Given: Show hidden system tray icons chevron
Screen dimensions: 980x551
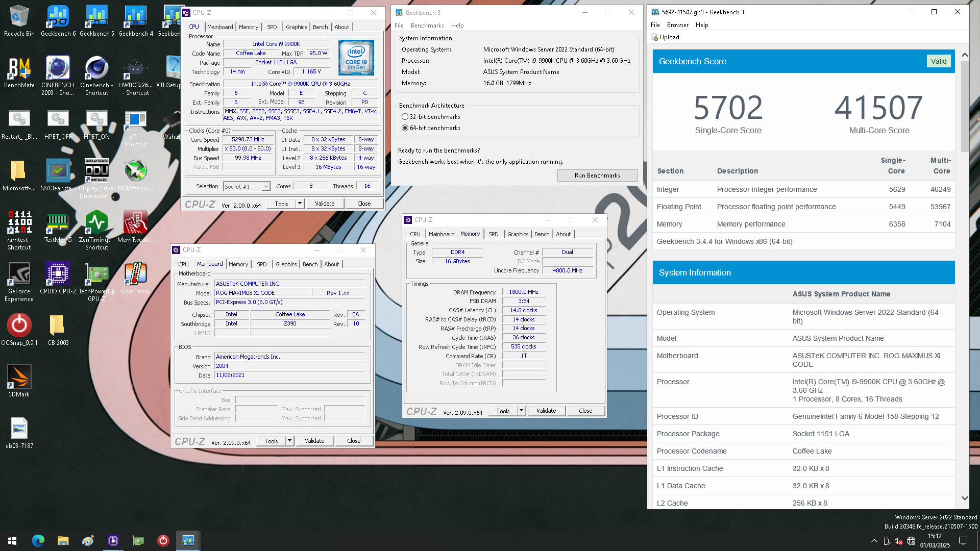Looking at the screenshot, I should click(x=874, y=541).
